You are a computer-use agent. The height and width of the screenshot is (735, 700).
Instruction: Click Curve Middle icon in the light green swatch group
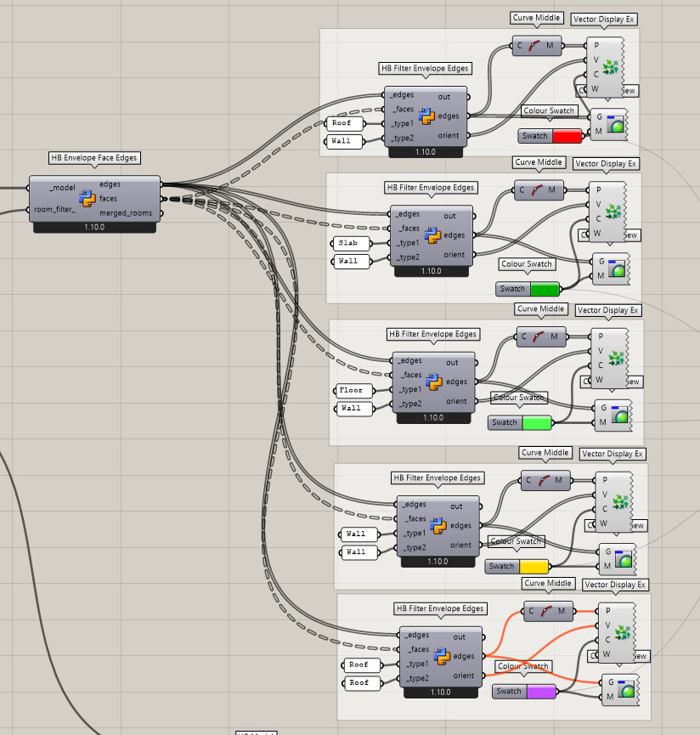coord(539,336)
